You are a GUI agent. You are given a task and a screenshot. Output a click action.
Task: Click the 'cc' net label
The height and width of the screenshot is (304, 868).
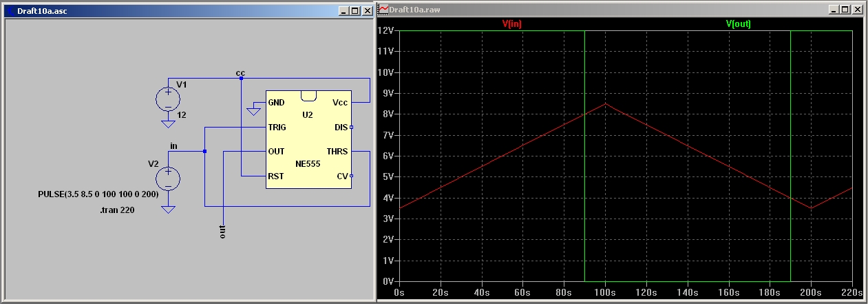[x=240, y=72]
